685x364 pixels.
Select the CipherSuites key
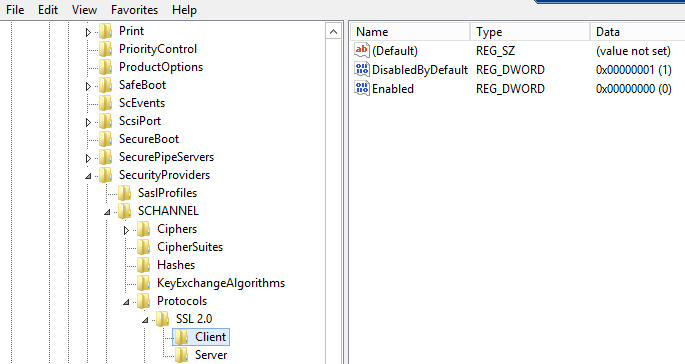[x=190, y=247]
